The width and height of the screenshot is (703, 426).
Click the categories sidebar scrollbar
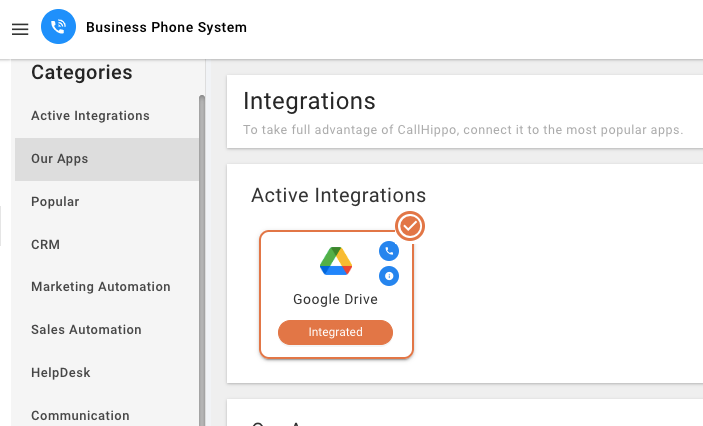click(x=202, y=260)
